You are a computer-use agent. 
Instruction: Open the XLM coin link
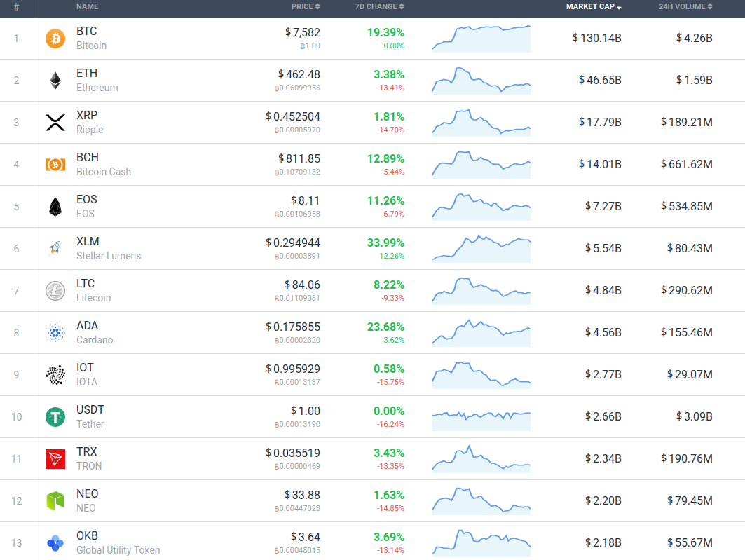coord(88,241)
